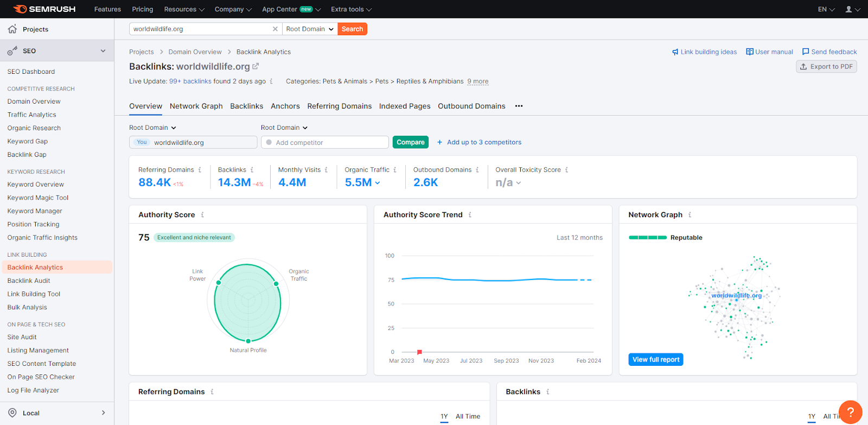Expand the Local sidebar section
Screen dimensions: 868x425
click(x=103, y=413)
